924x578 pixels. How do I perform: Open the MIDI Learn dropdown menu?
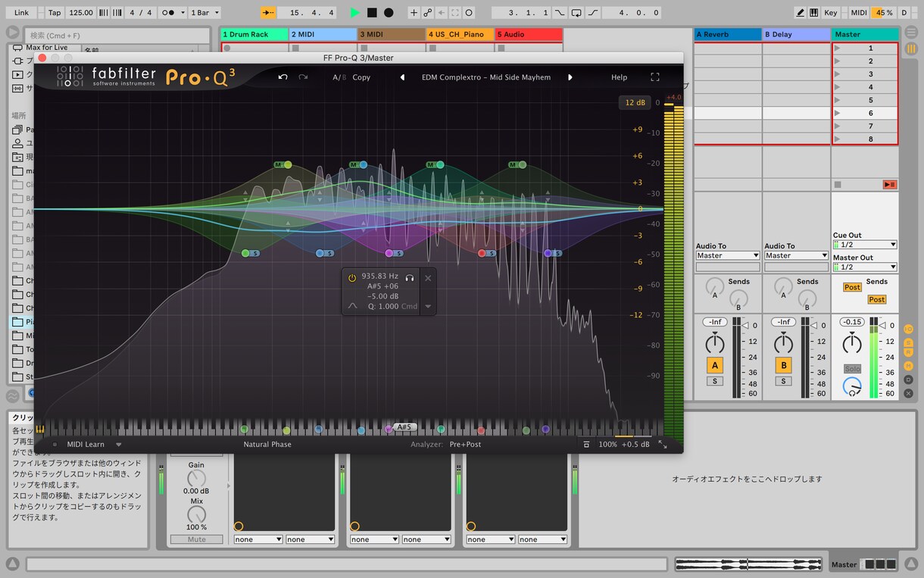tap(119, 445)
